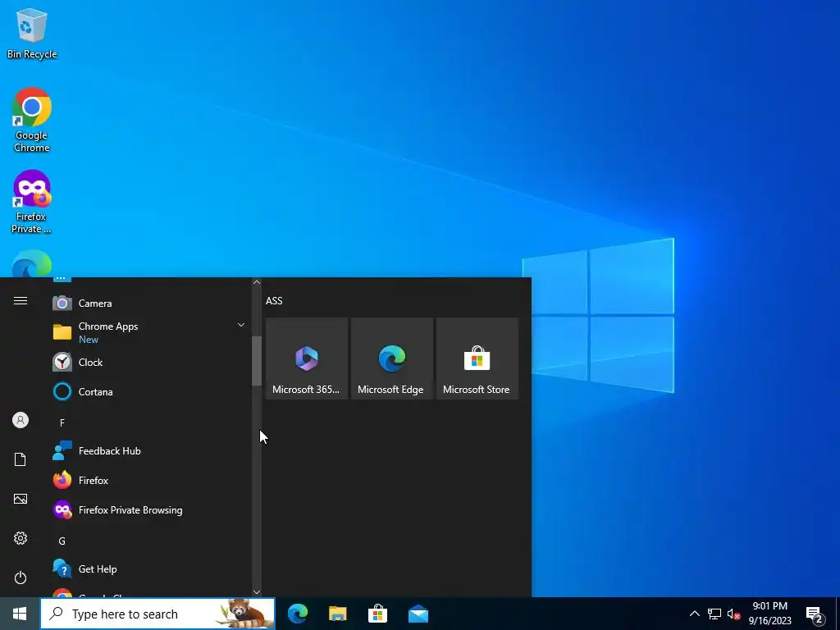Show hidden system tray icons
Viewport: 840px width, 630px height.
(694, 614)
